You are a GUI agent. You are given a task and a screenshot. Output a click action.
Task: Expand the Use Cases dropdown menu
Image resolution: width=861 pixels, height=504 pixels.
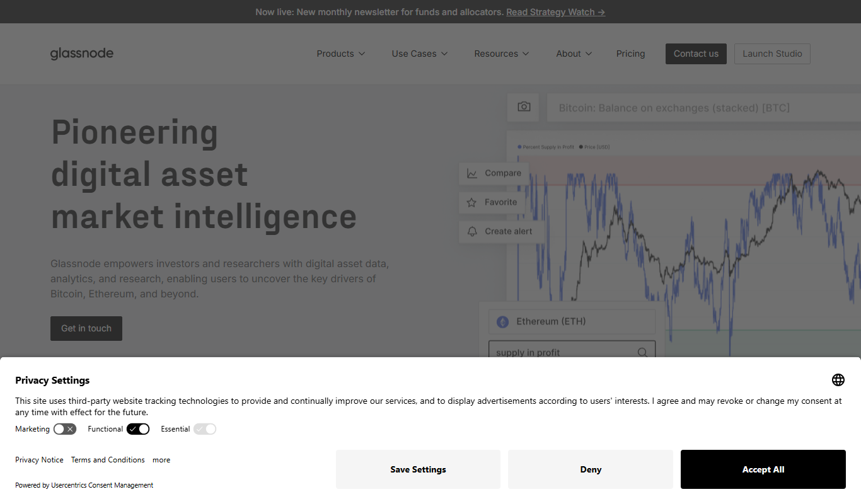coord(420,54)
